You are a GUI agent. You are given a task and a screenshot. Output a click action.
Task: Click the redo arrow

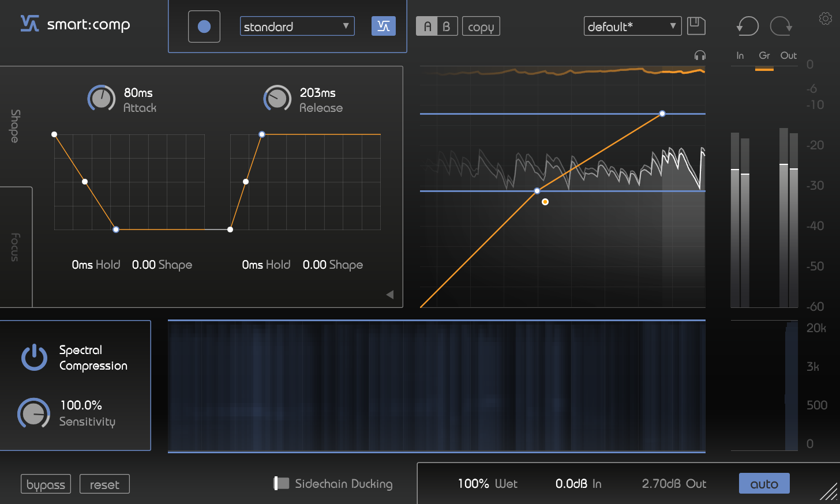[781, 26]
